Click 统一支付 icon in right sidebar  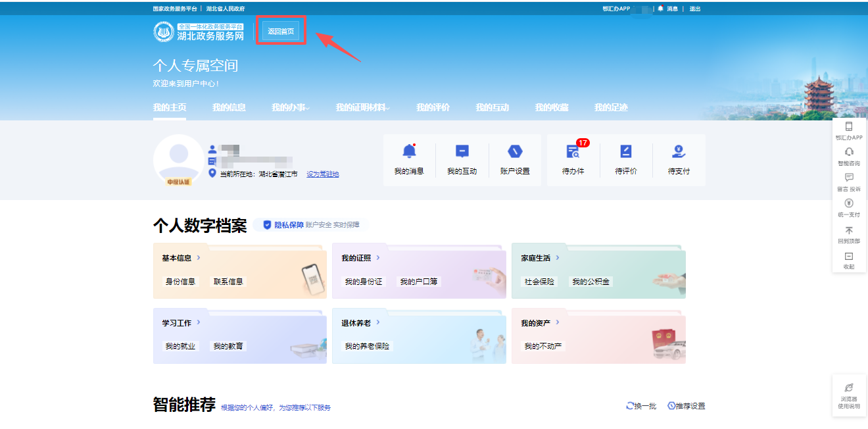coord(848,203)
